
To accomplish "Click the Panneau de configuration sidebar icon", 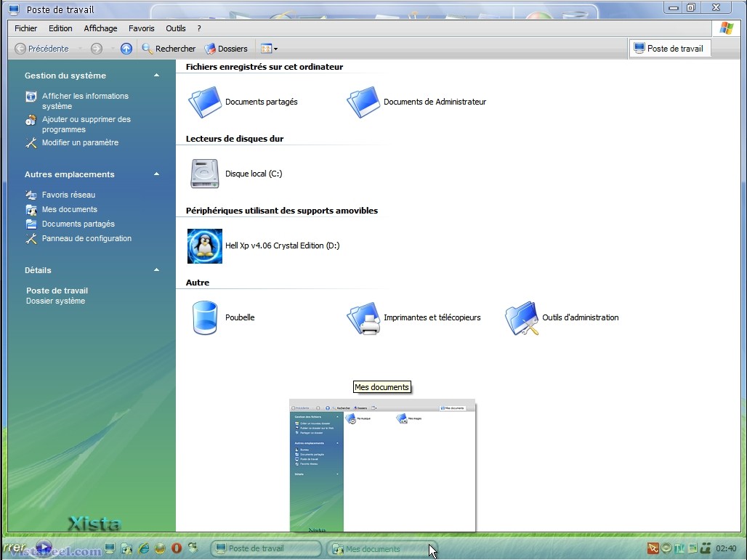I will 31,238.
